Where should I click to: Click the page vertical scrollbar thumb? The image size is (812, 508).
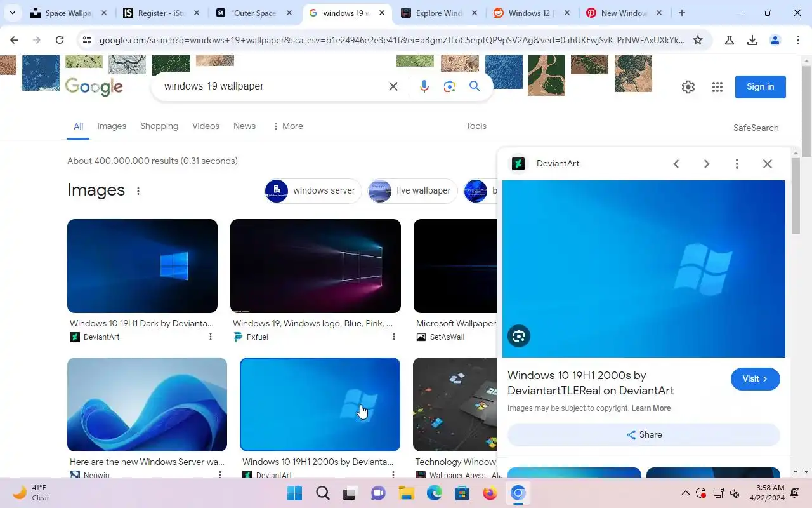(806, 112)
